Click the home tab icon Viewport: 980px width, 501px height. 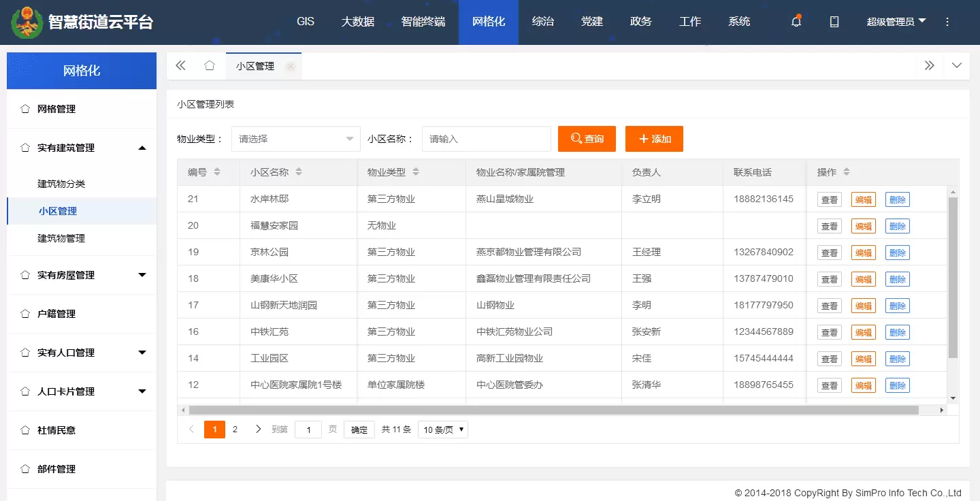click(x=210, y=65)
